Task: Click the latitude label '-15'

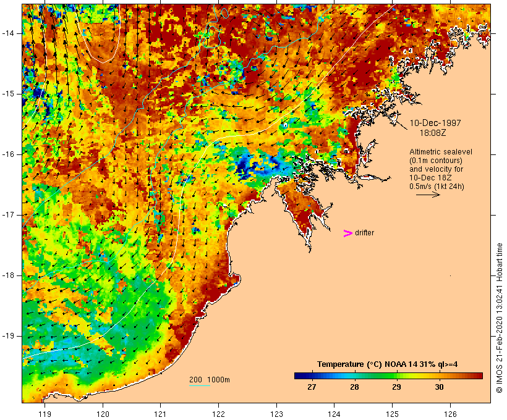Action: [8, 94]
